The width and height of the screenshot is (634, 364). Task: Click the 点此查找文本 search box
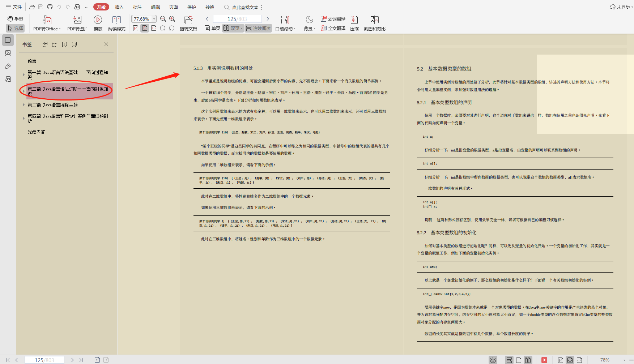tap(241, 7)
